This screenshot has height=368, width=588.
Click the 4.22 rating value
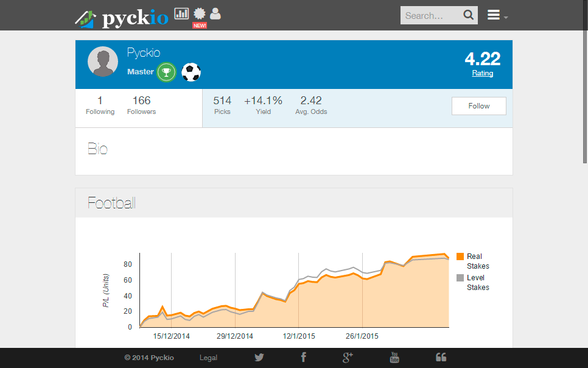(482, 59)
